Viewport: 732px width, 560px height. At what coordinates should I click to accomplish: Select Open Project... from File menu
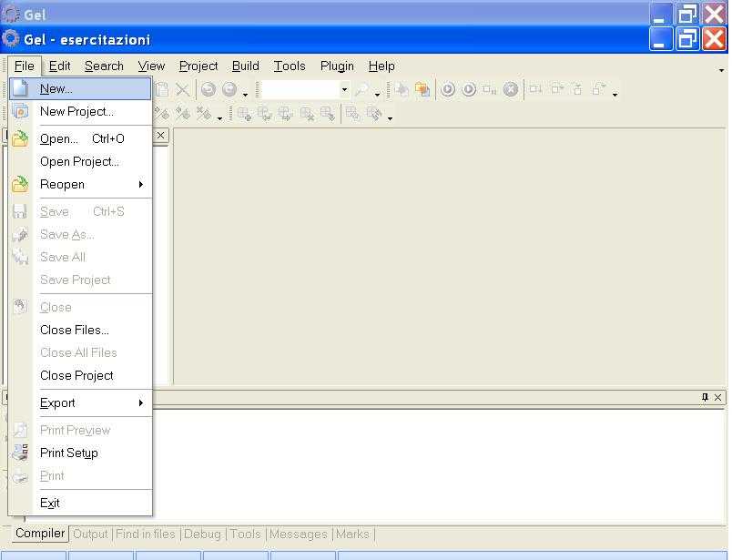pyautogui.click(x=79, y=161)
